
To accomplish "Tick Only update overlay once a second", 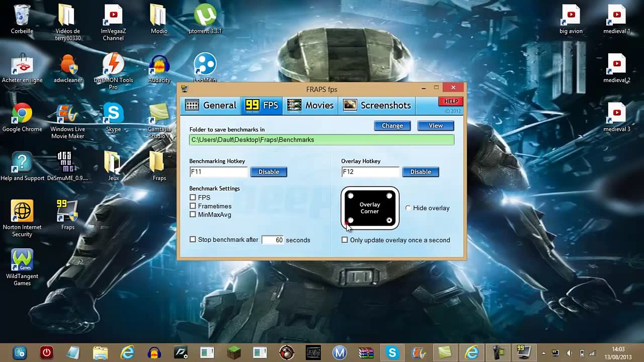I will pos(345,240).
